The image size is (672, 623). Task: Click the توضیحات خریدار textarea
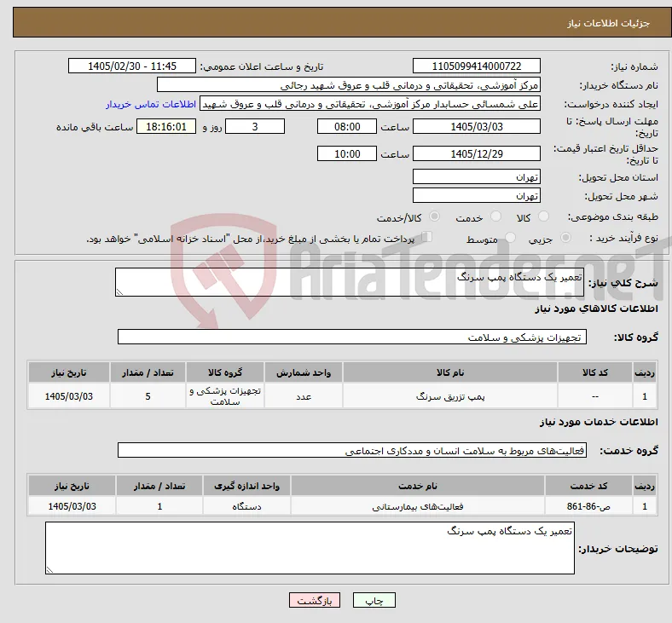[310, 548]
